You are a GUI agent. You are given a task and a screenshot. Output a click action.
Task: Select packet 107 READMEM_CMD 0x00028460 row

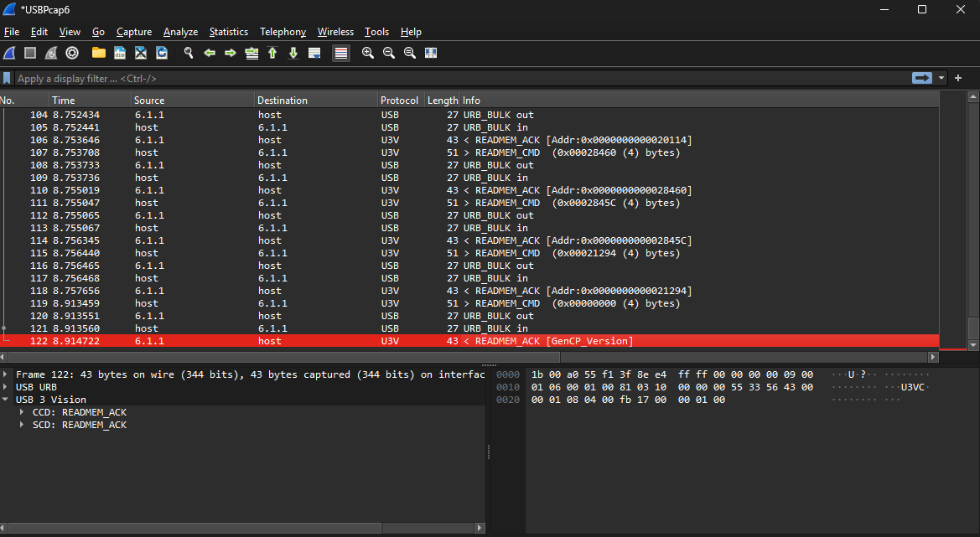469,152
